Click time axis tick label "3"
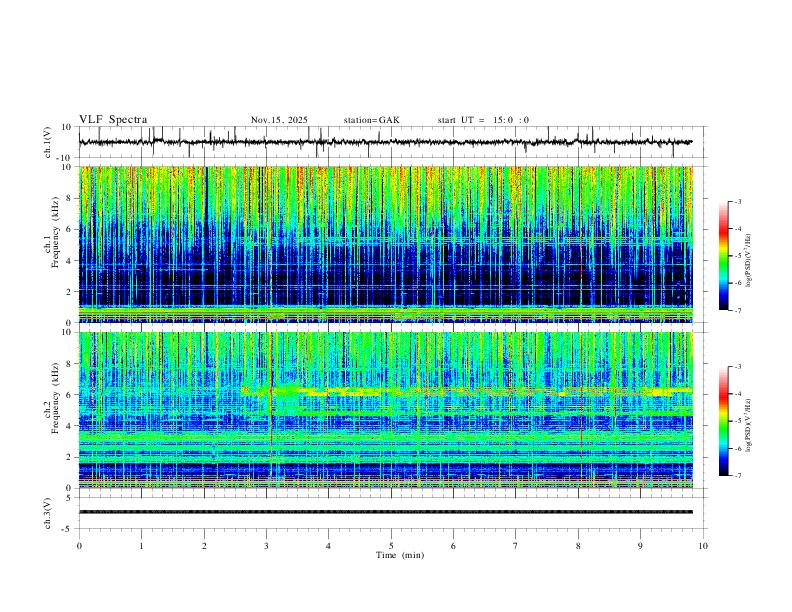The width and height of the screenshot is (792, 612). [x=266, y=546]
